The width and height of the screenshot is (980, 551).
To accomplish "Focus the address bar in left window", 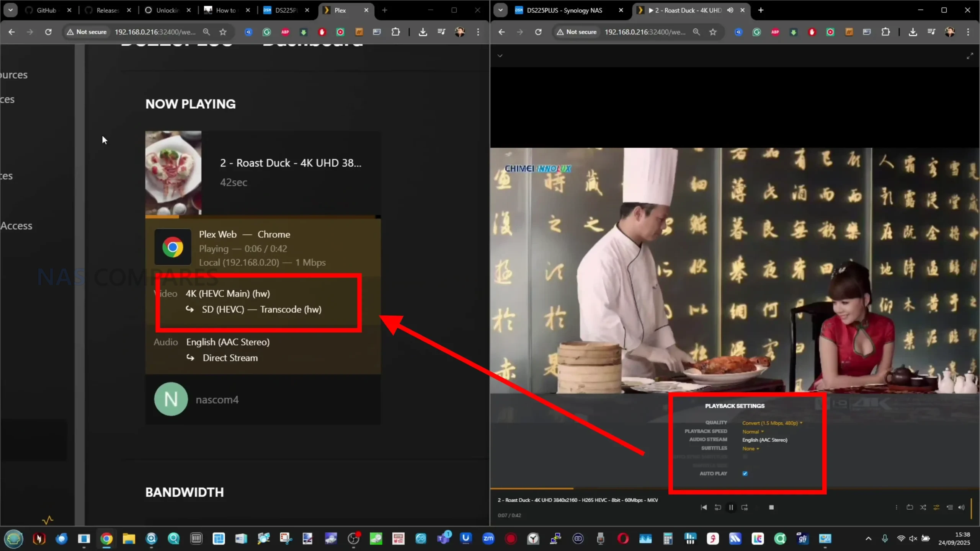I will 155,32.
